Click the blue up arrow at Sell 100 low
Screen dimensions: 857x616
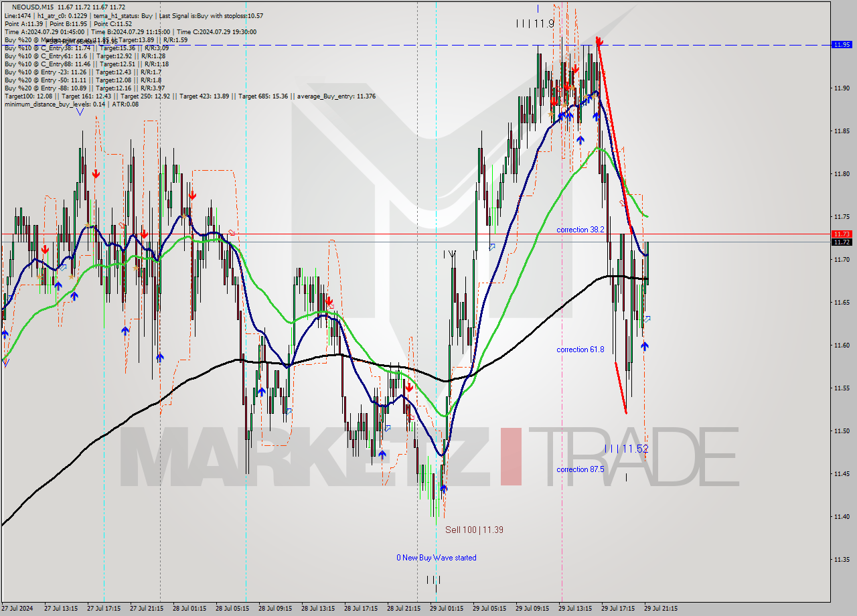point(443,488)
